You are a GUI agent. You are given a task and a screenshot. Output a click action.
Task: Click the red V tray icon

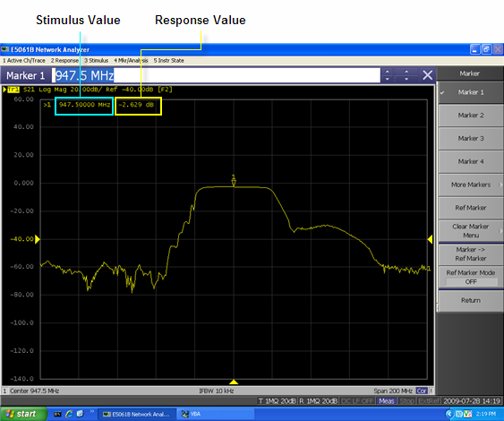click(x=467, y=414)
